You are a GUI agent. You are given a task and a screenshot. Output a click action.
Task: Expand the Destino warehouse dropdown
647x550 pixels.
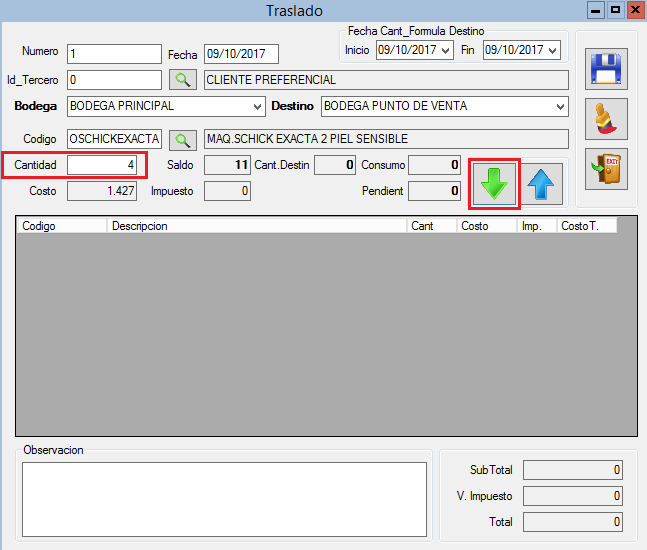pyautogui.click(x=559, y=106)
